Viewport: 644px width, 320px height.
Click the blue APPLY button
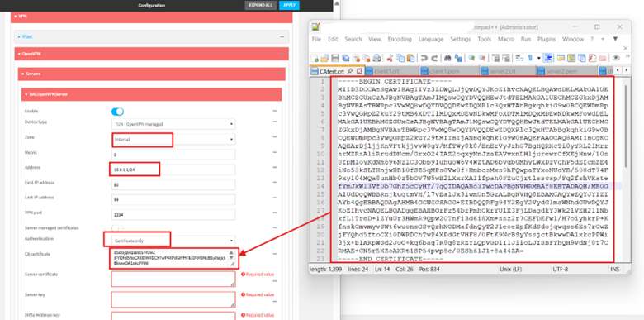click(x=289, y=5)
